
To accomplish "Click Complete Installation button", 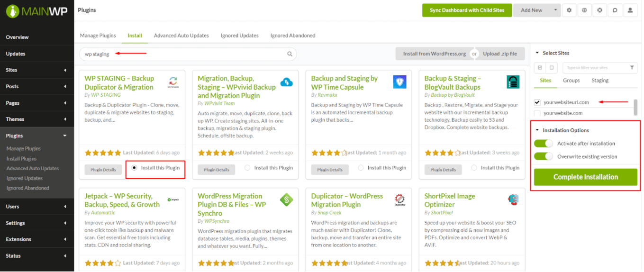I will coord(586,177).
